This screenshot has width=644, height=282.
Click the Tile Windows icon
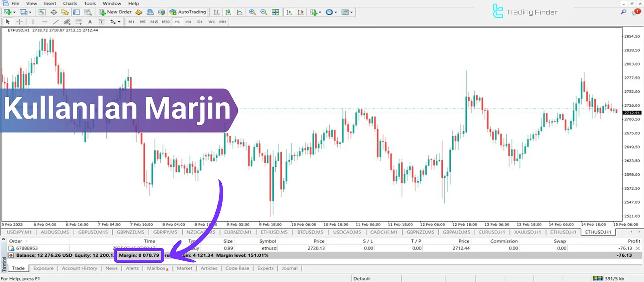(x=275, y=12)
